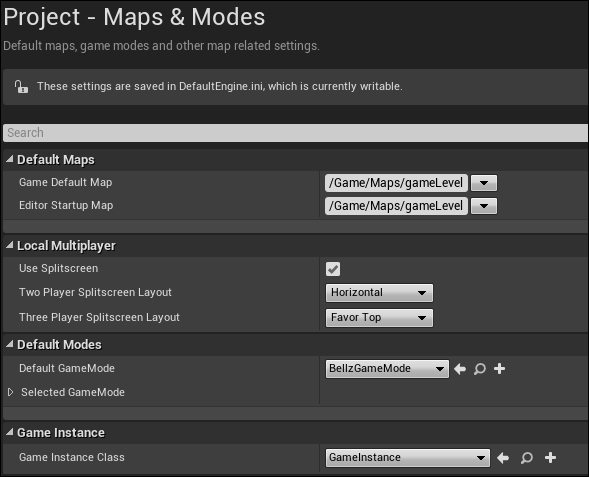
Task: Use selected asset arrow for Game Instance Class
Action: coord(503,458)
